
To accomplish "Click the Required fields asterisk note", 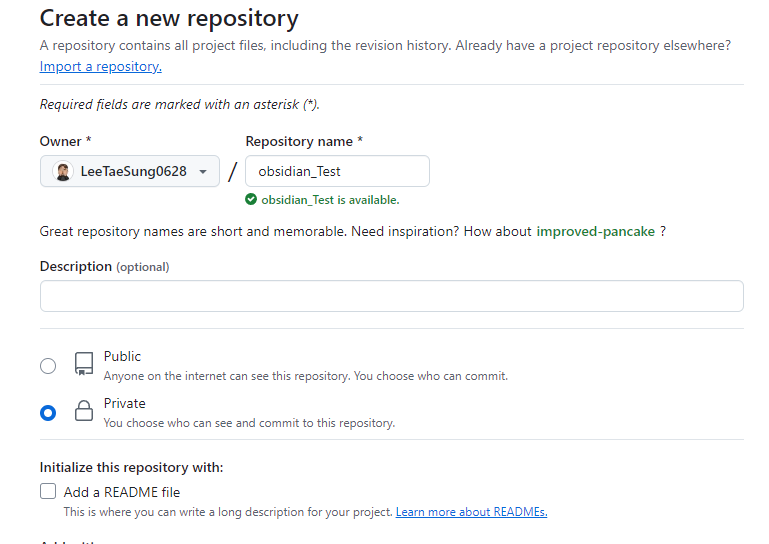I will click(x=179, y=104).
